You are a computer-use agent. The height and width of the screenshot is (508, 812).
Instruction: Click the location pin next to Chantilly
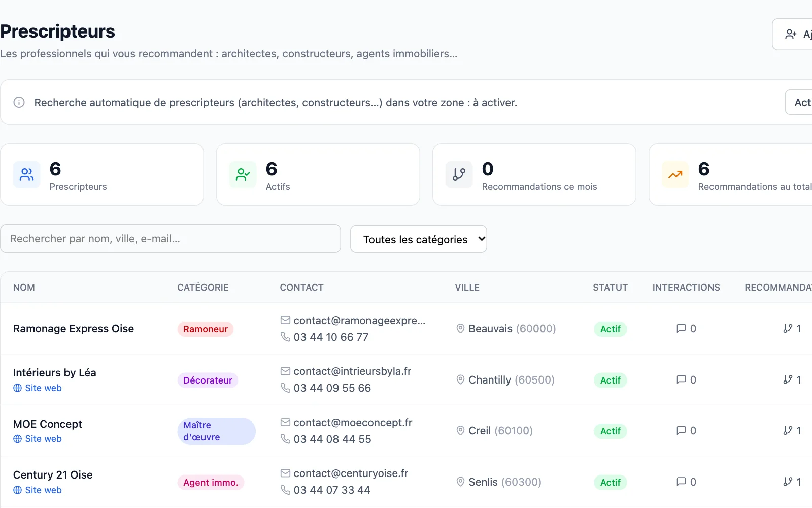point(460,379)
